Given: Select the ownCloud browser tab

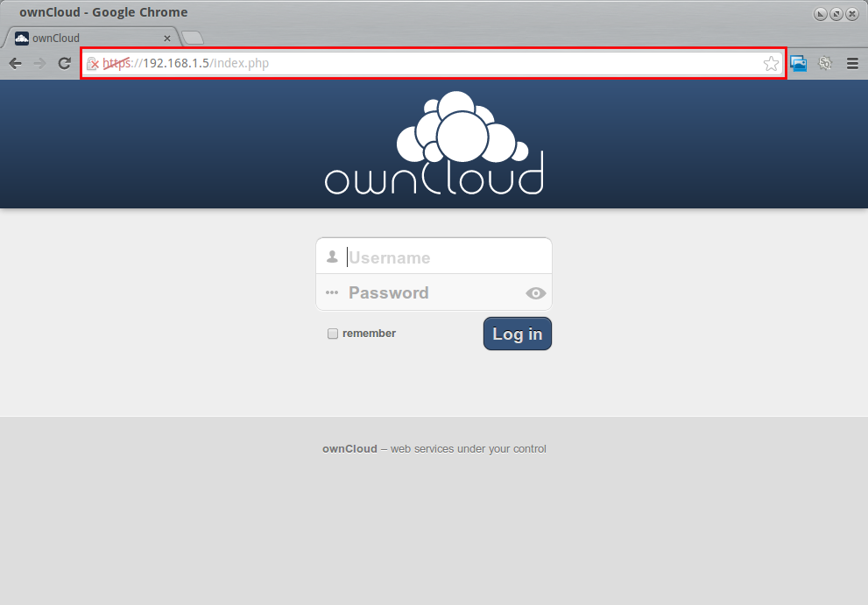Looking at the screenshot, I should (x=93, y=38).
